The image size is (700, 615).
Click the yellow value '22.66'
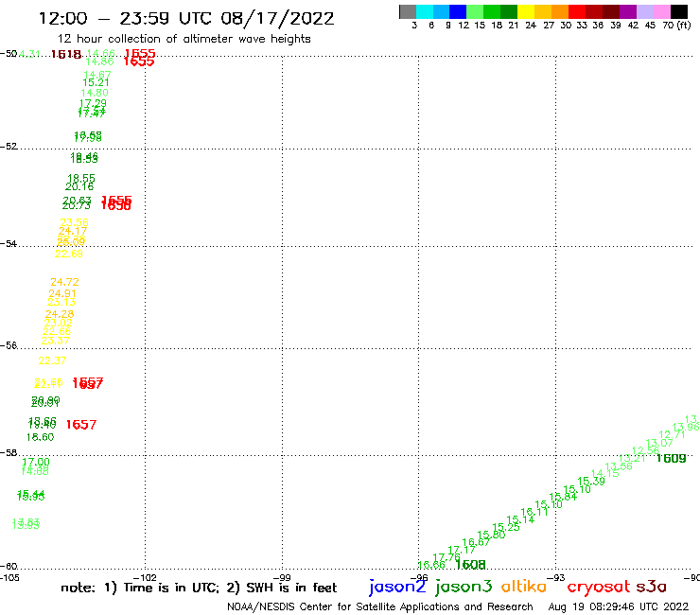click(57, 331)
